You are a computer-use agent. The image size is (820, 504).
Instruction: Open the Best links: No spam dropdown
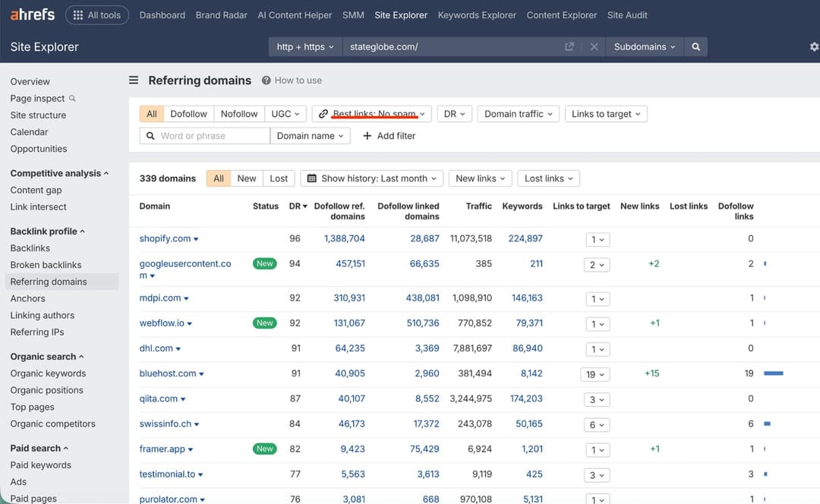pyautogui.click(x=372, y=114)
